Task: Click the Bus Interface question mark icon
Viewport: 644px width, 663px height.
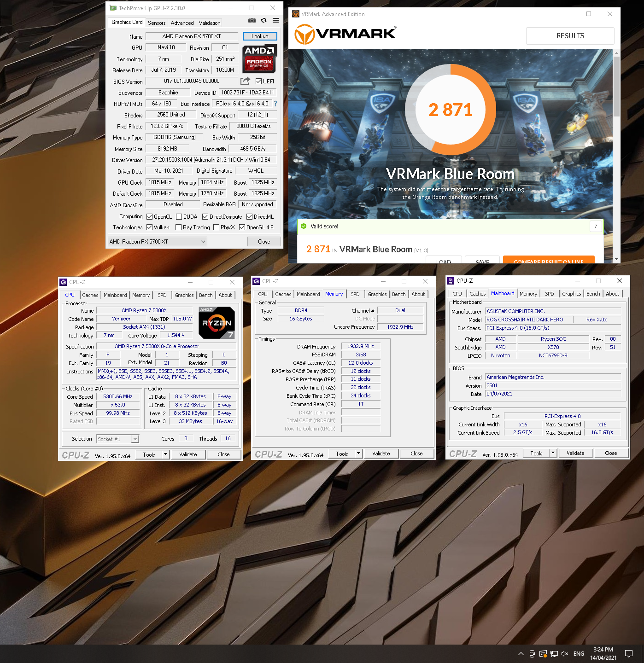Action: click(x=275, y=104)
